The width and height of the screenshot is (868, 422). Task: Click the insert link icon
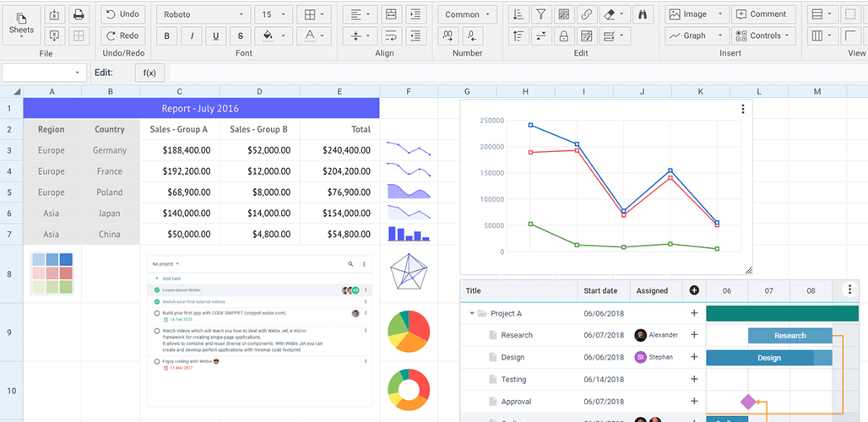[585, 14]
